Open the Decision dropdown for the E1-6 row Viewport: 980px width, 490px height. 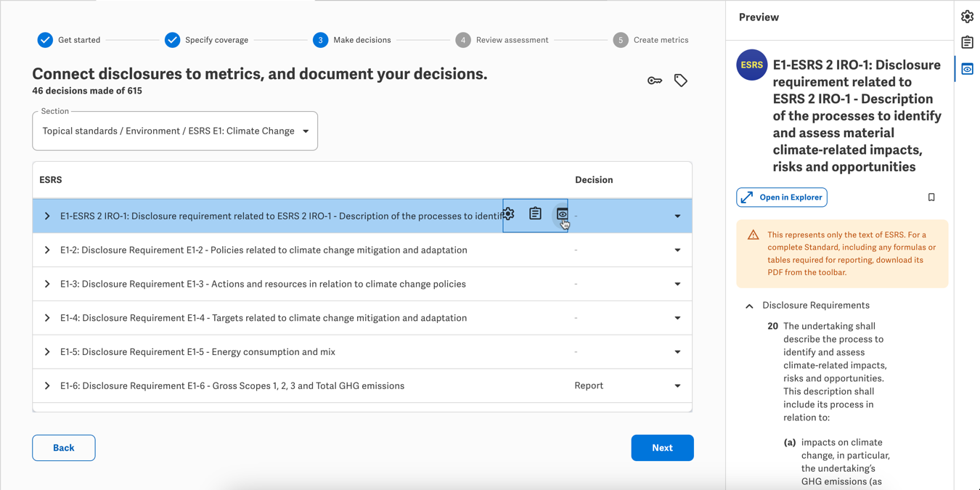click(677, 386)
